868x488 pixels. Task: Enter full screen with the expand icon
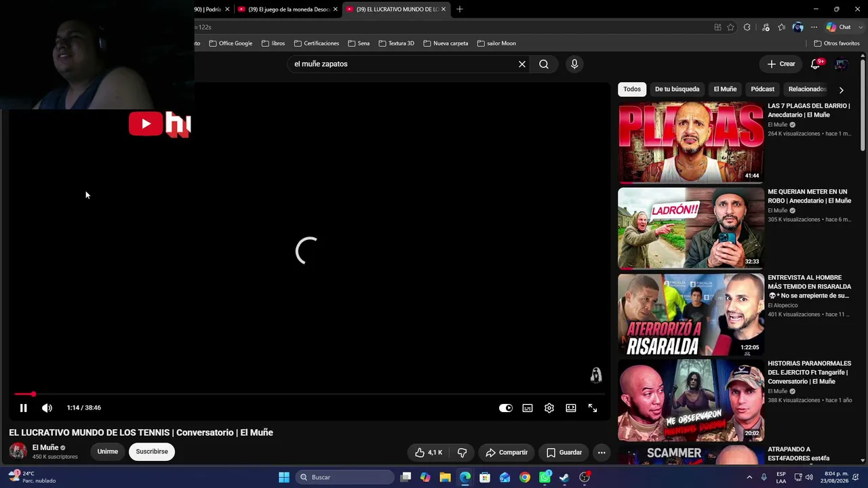593,408
